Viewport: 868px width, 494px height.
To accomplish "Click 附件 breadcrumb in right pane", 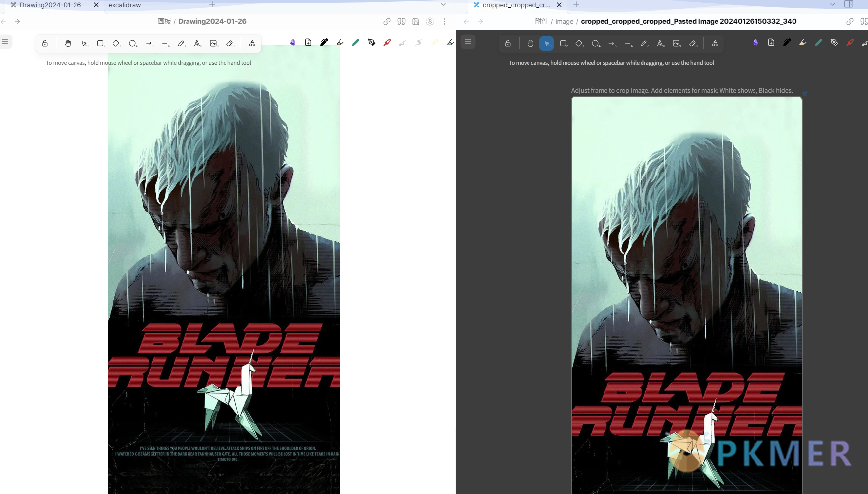I will pyautogui.click(x=541, y=21).
